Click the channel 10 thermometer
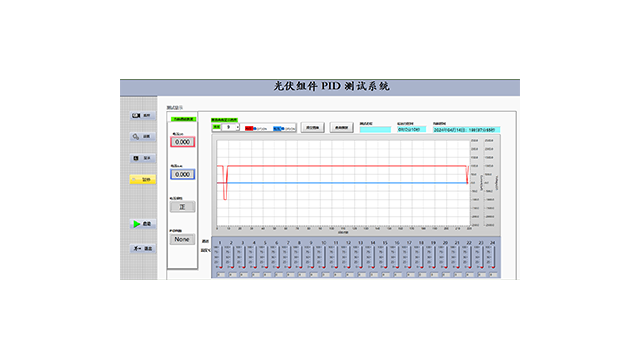 [324, 257]
